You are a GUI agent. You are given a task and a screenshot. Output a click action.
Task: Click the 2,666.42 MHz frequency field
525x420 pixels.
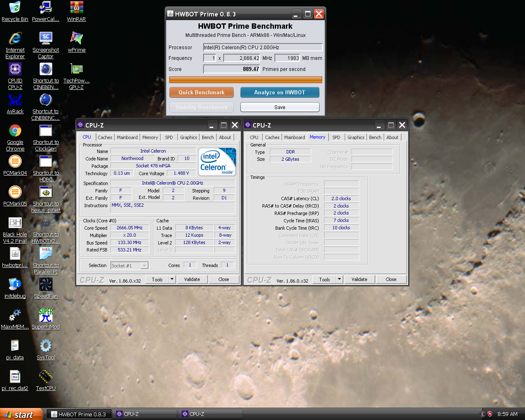242,58
